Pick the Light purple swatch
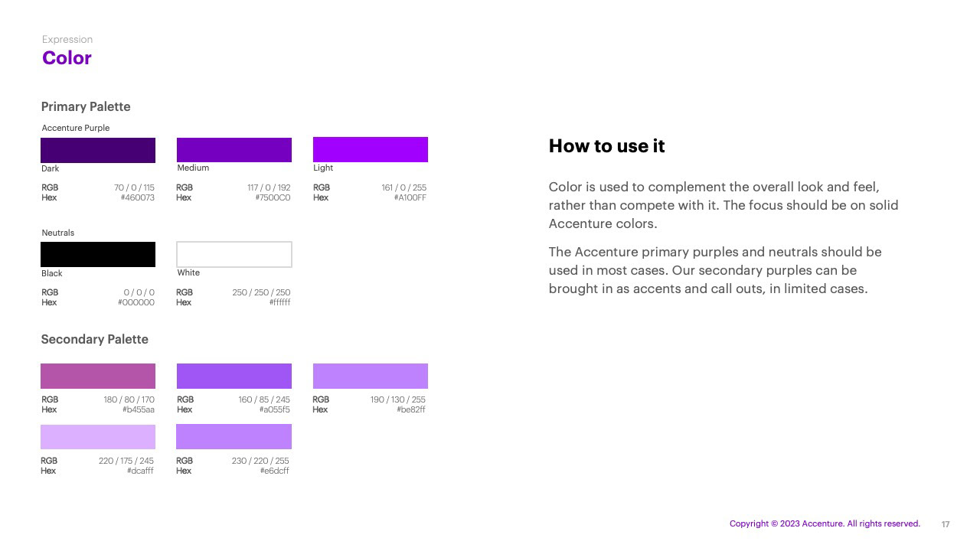The image size is (980, 551). [x=371, y=149]
